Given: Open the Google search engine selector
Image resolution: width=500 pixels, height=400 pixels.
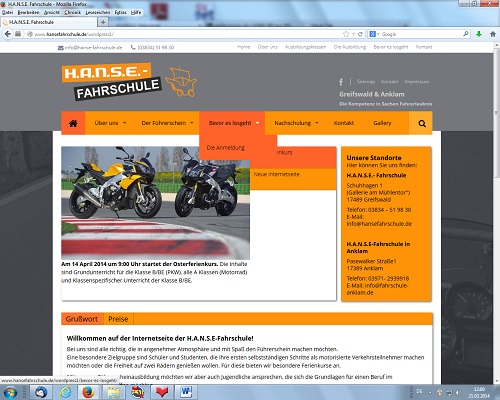Looking at the screenshot, I should click(x=374, y=34).
